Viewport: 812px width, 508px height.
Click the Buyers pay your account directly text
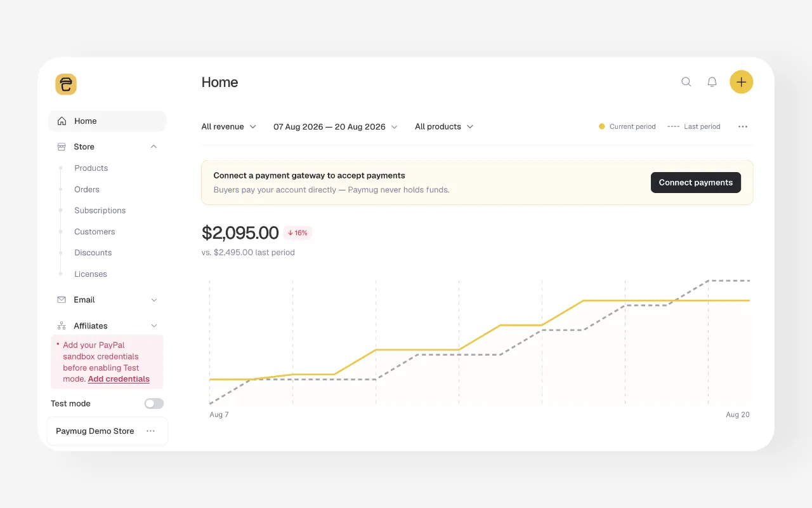331,190
